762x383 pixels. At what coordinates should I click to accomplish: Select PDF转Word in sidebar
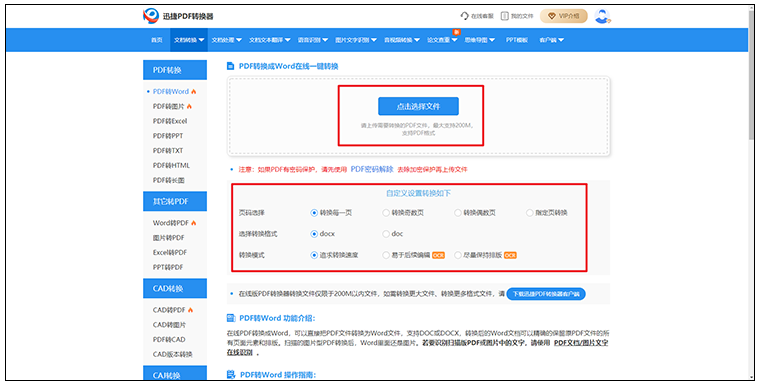pyautogui.click(x=171, y=91)
